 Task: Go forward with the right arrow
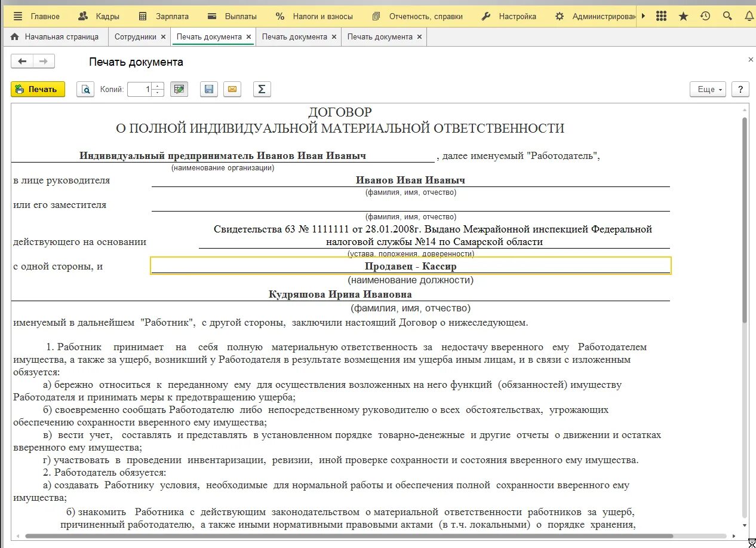44,62
